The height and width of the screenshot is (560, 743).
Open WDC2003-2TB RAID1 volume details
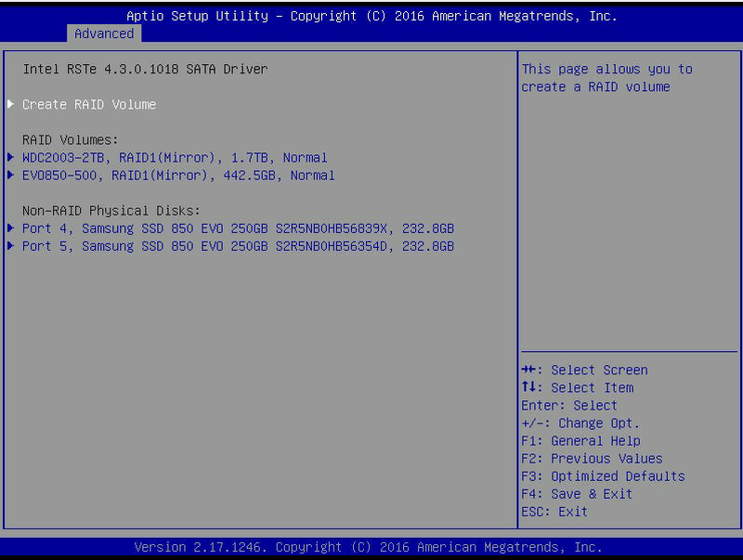(x=175, y=157)
